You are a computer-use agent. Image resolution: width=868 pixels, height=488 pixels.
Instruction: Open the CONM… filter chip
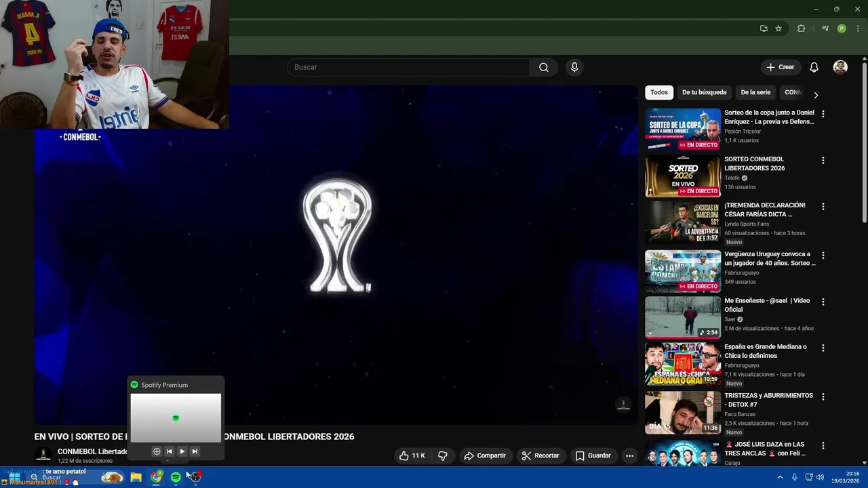click(x=793, y=92)
